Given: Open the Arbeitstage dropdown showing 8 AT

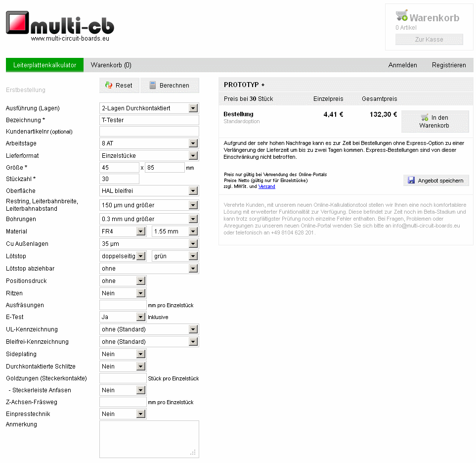Looking at the screenshot, I should [x=149, y=143].
